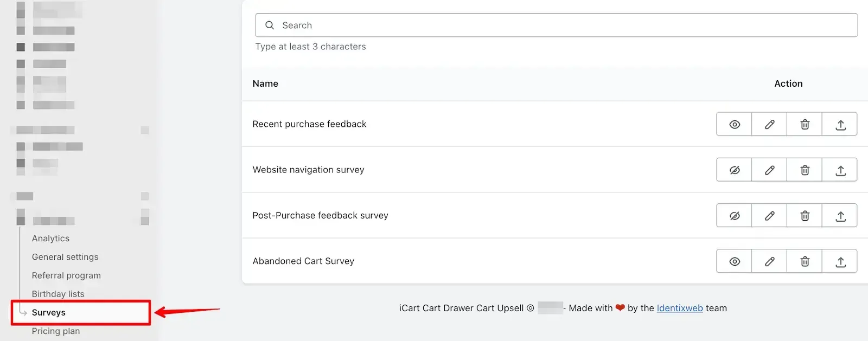Go to Referral program page
The image size is (868, 341).
(66, 275)
